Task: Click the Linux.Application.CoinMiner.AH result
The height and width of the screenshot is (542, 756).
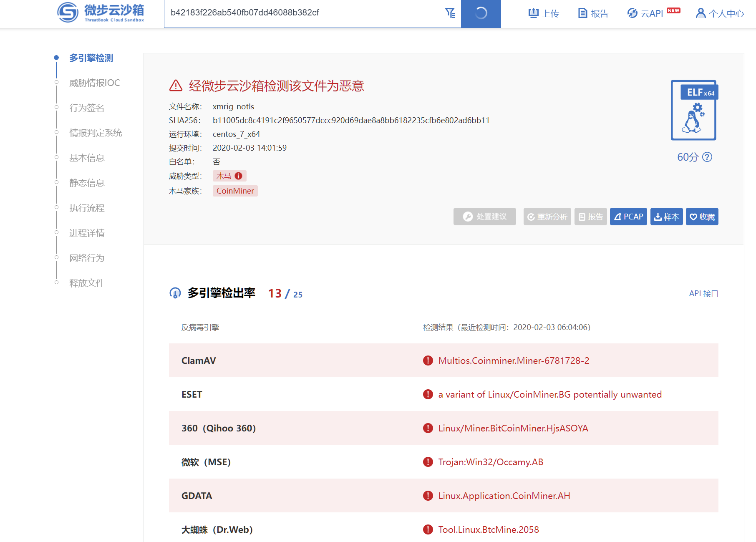Action: pos(504,496)
